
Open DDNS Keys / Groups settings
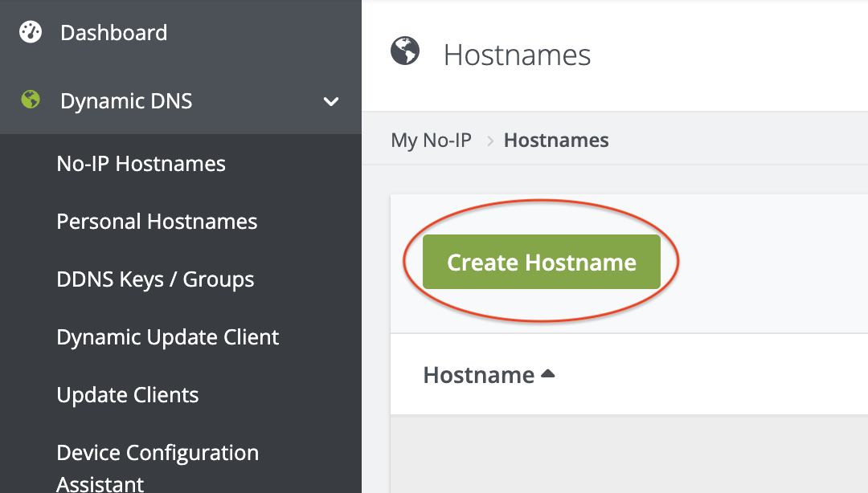pos(154,279)
